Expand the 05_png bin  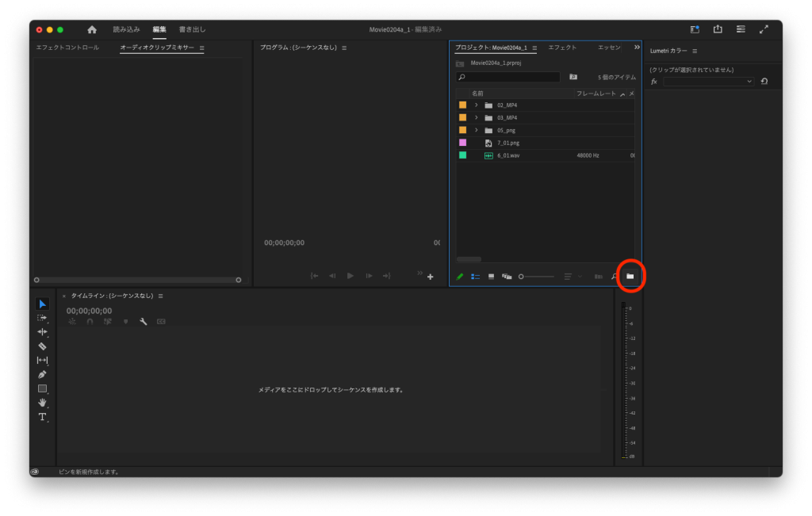pyautogui.click(x=476, y=130)
